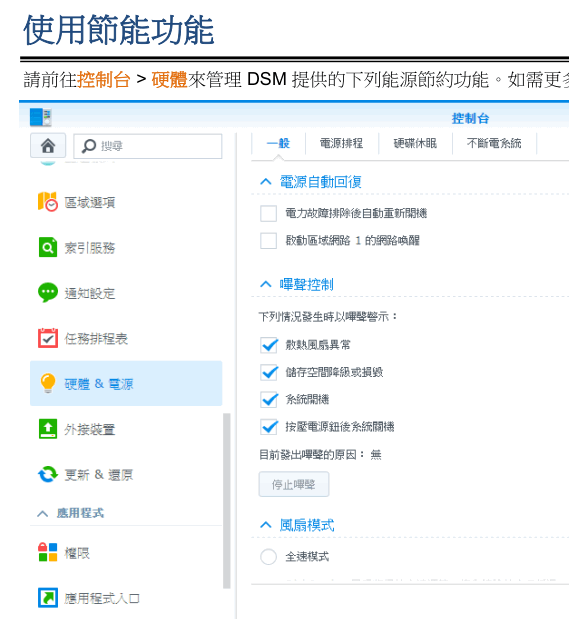Viewport: 569px width, 619px height.
Task: Click the sidebar vertical scrollbar
Action: pos(227,501)
